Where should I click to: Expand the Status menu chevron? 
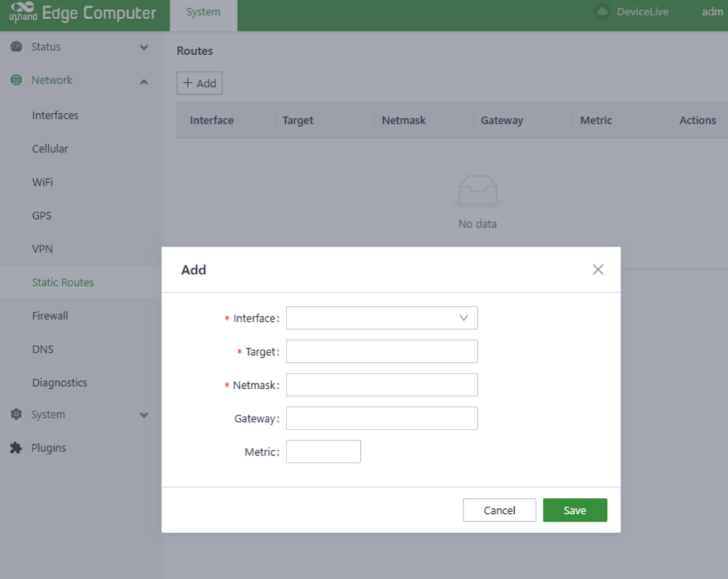(144, 48)
